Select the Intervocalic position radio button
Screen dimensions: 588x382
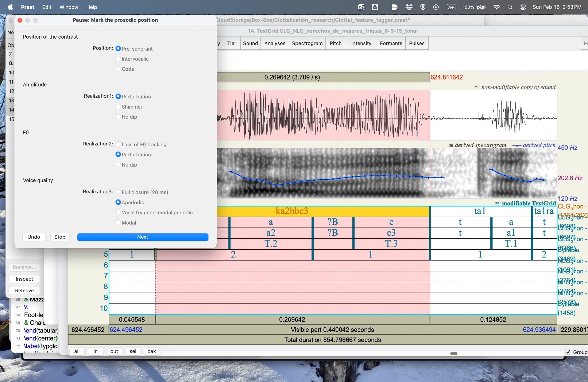(118, 59)
